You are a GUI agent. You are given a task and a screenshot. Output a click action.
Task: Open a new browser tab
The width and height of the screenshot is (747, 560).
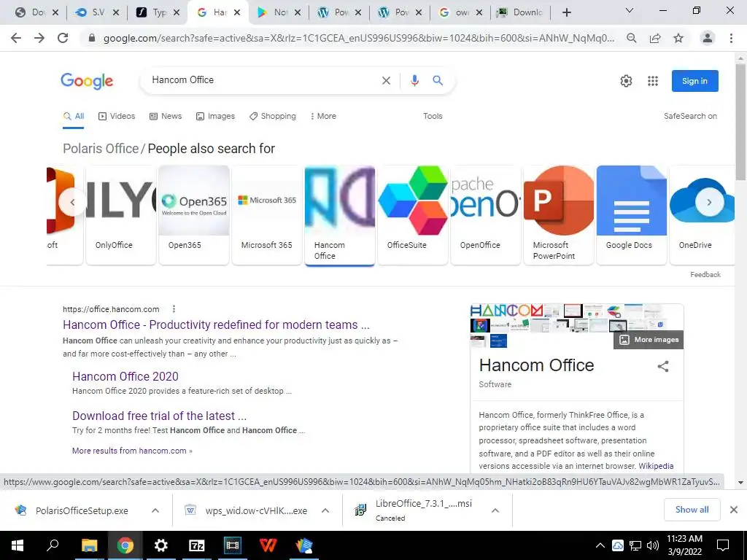click(x=566, y=12)
